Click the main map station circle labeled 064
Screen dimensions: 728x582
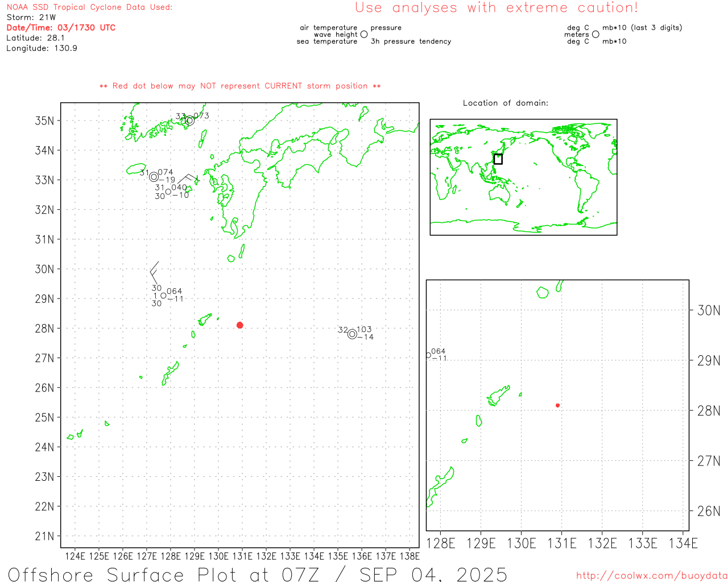(x=163, y=296)
